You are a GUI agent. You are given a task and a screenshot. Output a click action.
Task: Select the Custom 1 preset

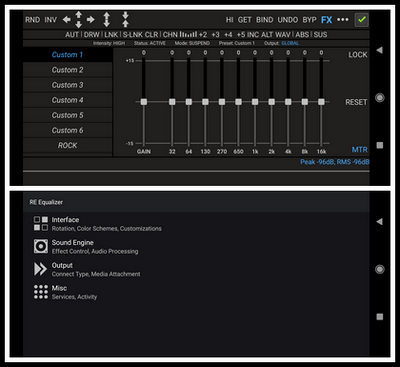coord(67,55)
